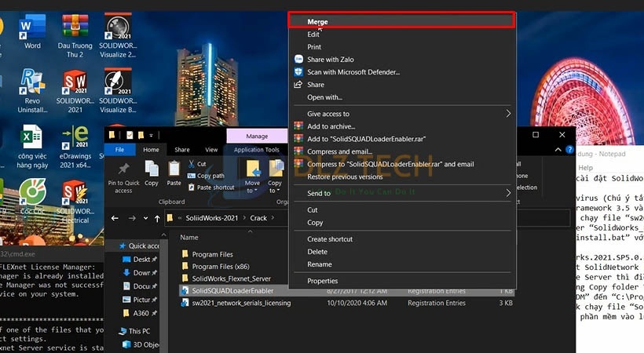
Task: Select Merge in the context menu
Action: pos(401,21)
